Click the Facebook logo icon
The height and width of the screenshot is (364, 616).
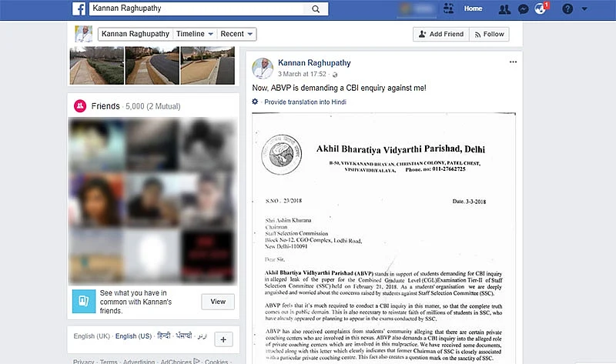click(79, 8)
